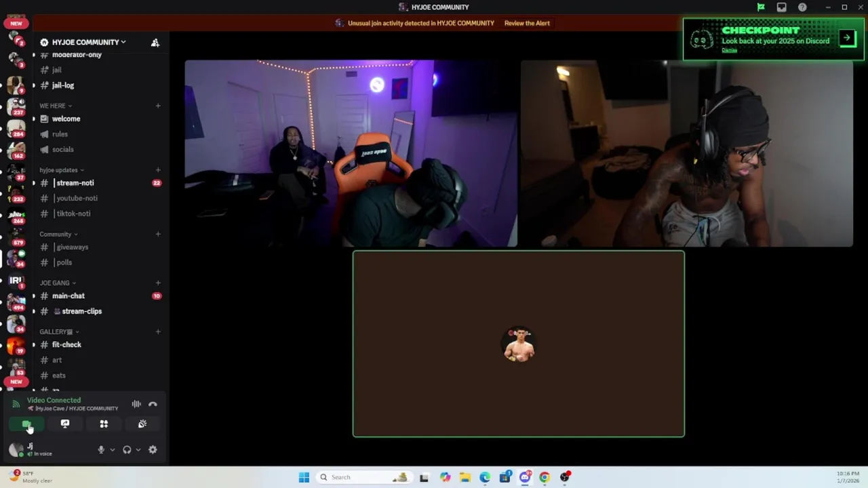The height and width of the screenshot is (488, 868).
Task: Jump to NEW mentions at bottom of server list
Action: pos(16,382)
